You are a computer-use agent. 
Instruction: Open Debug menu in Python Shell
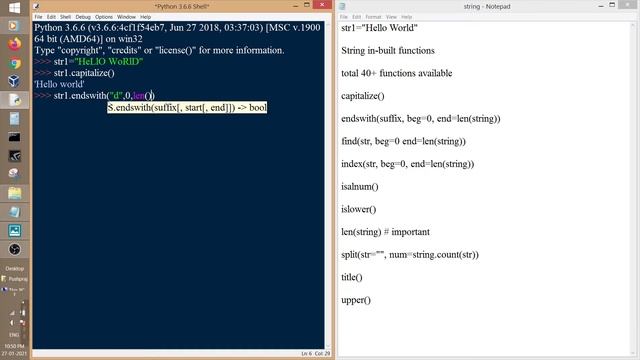(83, 17)
